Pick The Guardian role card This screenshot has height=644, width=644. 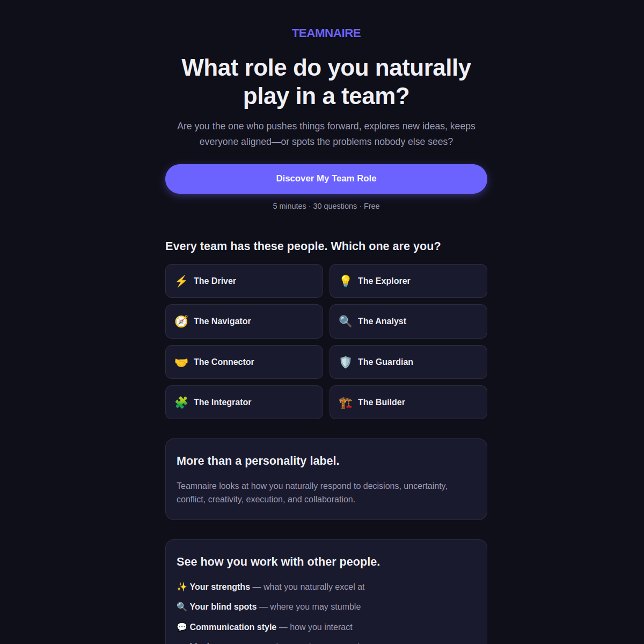(x=408, y=362)
